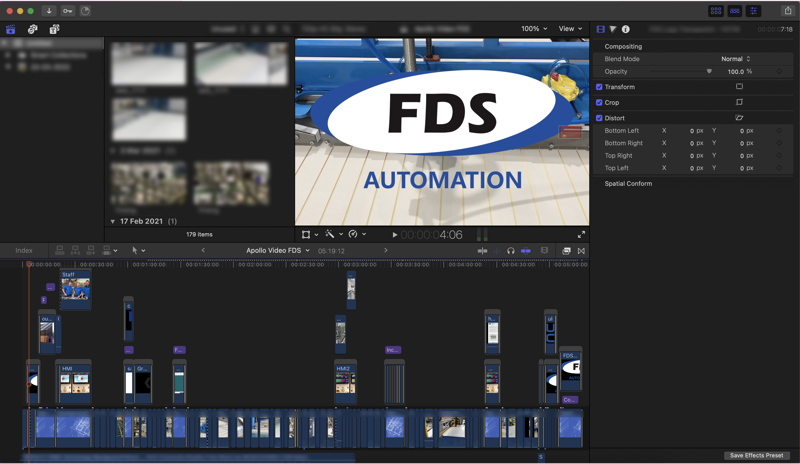Uncheck the Distort checkbox
This screenshot has width=800, height=464.
click(x=599, y=118)
